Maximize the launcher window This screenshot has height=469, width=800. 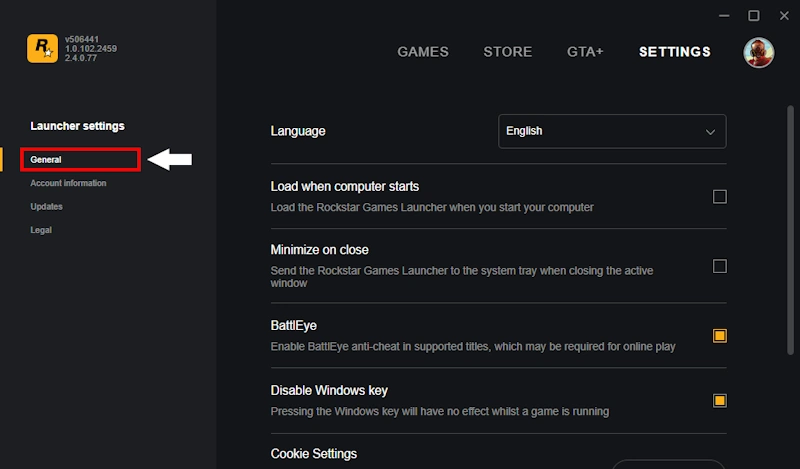point(754,16)
